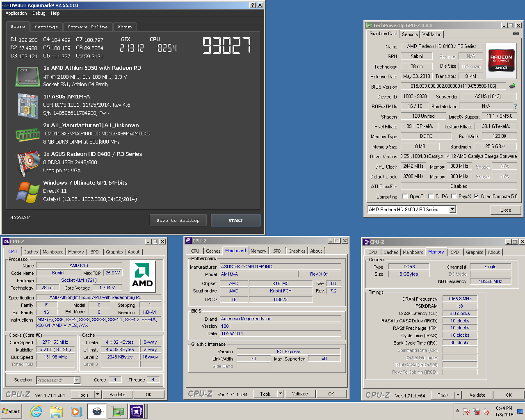Enable the OpenCL checkbox in GPU-Z
The width and height of the screenshot is (525, 420).
point(405,196)
